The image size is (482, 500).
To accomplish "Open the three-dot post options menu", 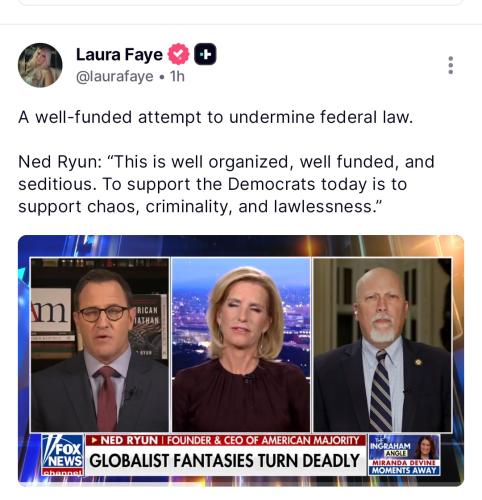I will tap(450, 65).
